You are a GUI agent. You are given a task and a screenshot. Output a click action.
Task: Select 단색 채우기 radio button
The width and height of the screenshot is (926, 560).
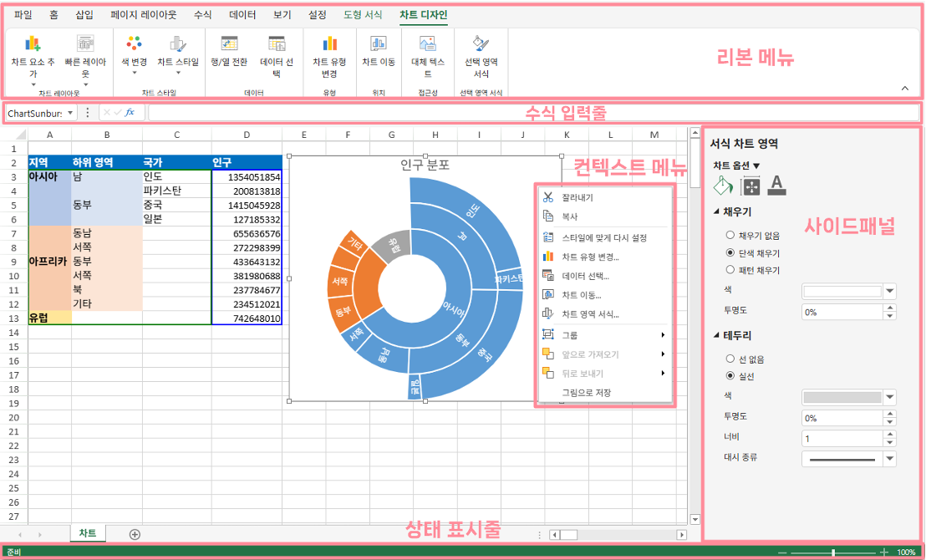[x=730, y=252]
